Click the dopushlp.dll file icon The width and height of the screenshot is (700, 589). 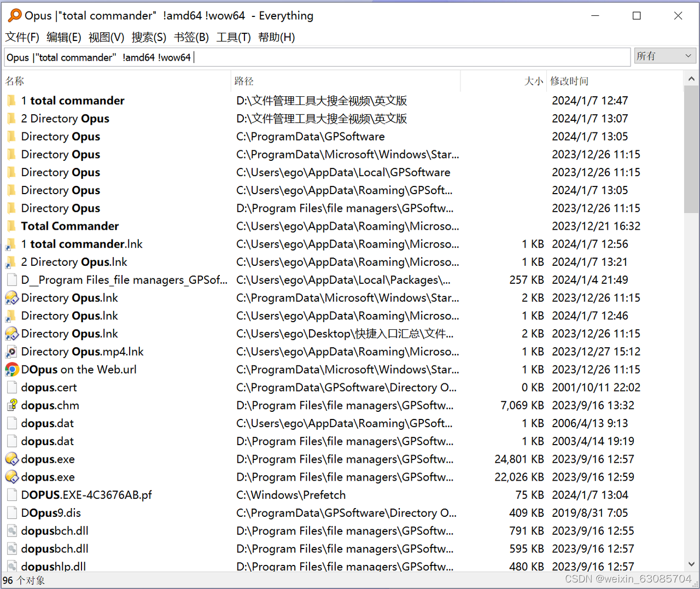click(x=11, y=566)
